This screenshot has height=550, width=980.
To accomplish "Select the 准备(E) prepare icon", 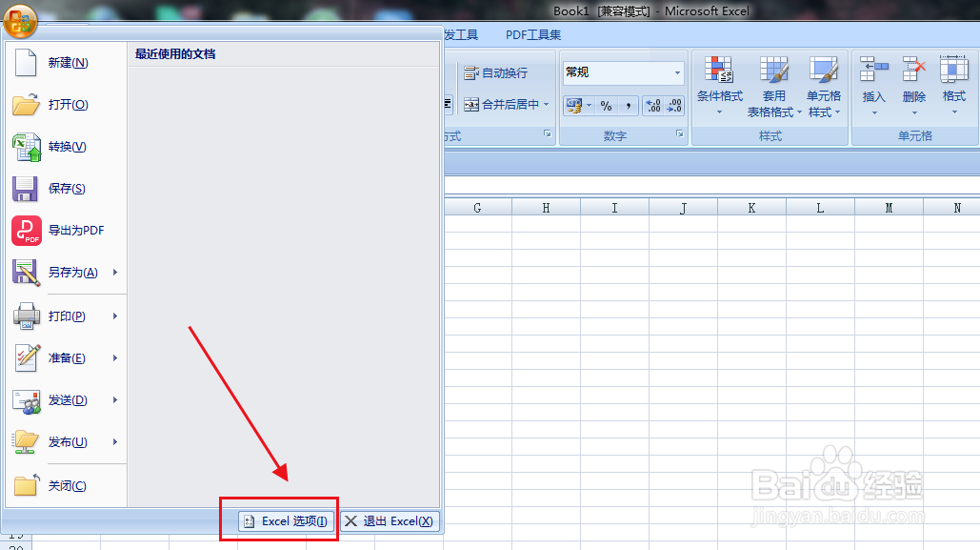I will (x=27, y=357).
